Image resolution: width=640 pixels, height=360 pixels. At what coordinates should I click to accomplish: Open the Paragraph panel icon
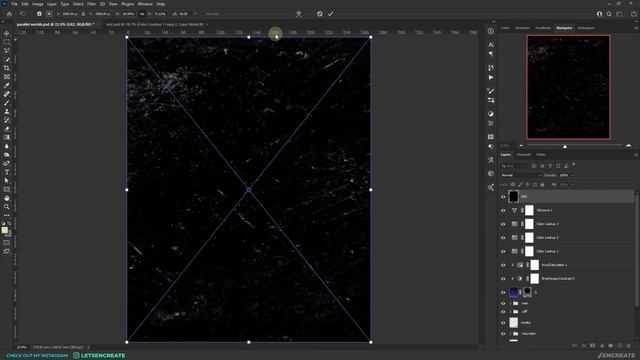[491, 54]
